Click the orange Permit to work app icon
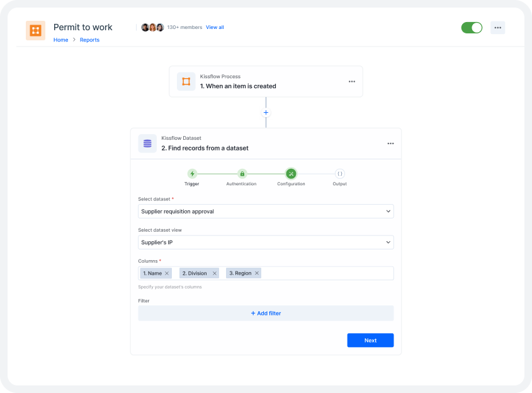 36,30
